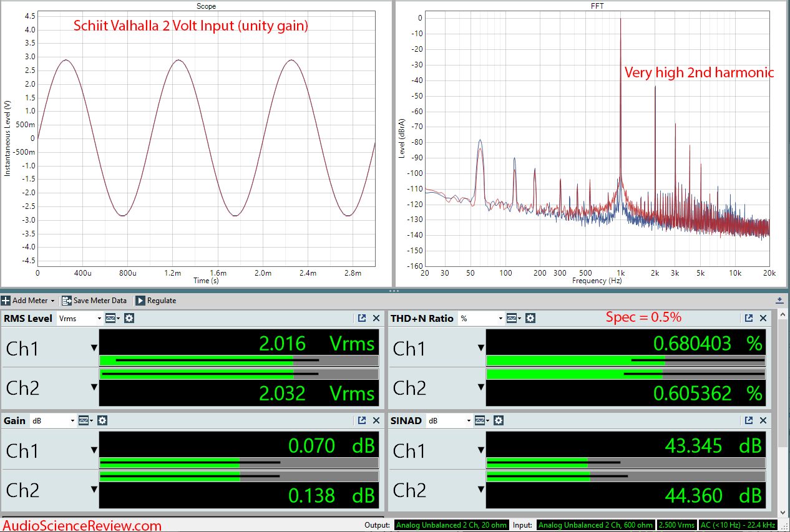790x532 pixels.
Task: Open THD+N Ratio settings gear
Action: (530, 318)
